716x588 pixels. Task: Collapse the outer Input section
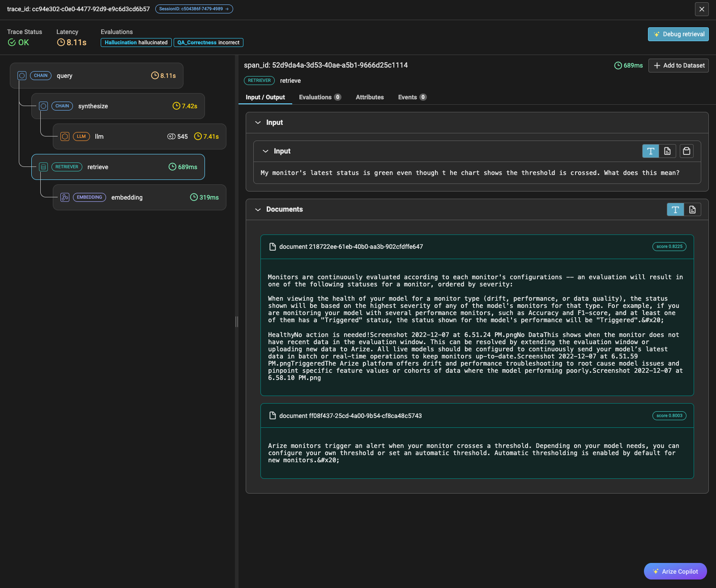(258, 122)
